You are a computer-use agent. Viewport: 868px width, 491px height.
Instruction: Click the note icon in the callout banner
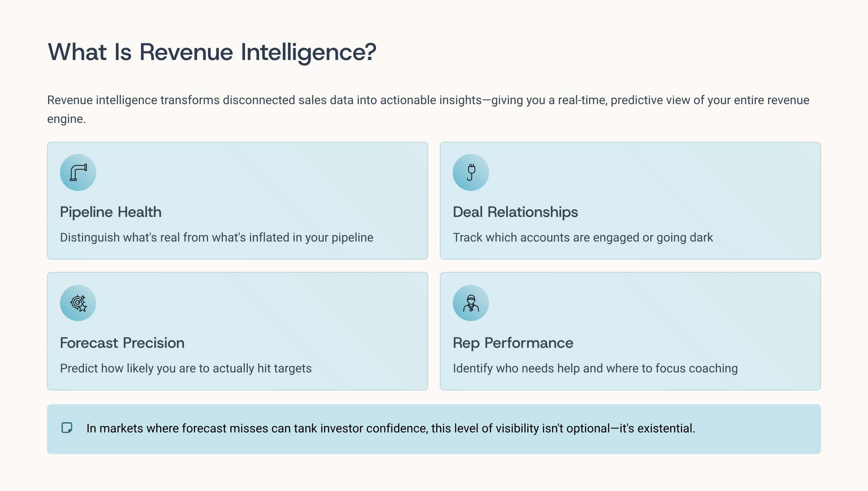point(67,428)
